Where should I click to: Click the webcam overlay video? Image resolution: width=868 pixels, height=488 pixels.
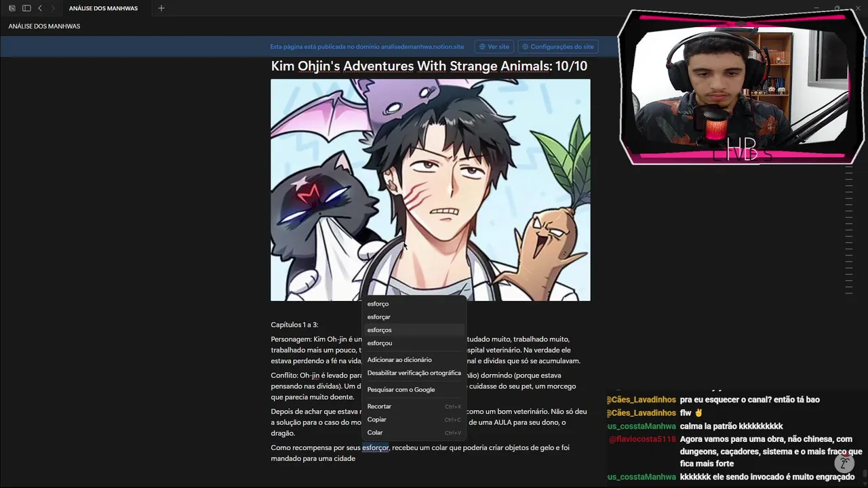coord(743,87)
